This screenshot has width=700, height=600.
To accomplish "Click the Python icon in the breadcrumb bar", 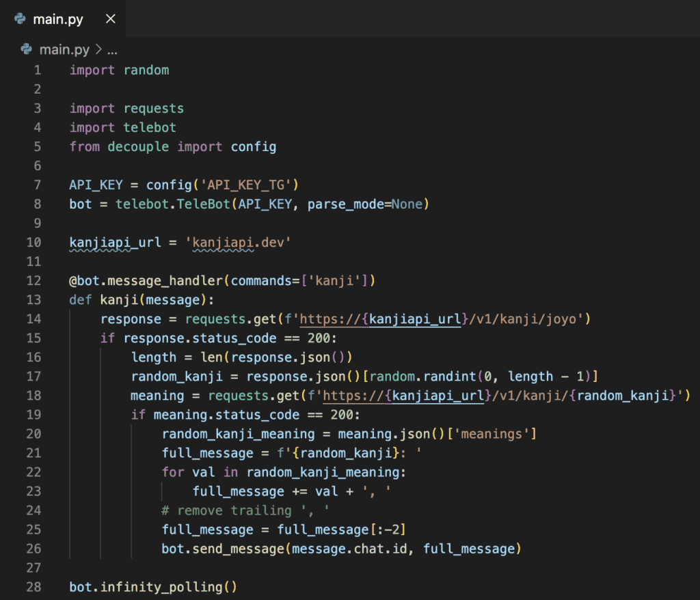I will click(27, 49).
